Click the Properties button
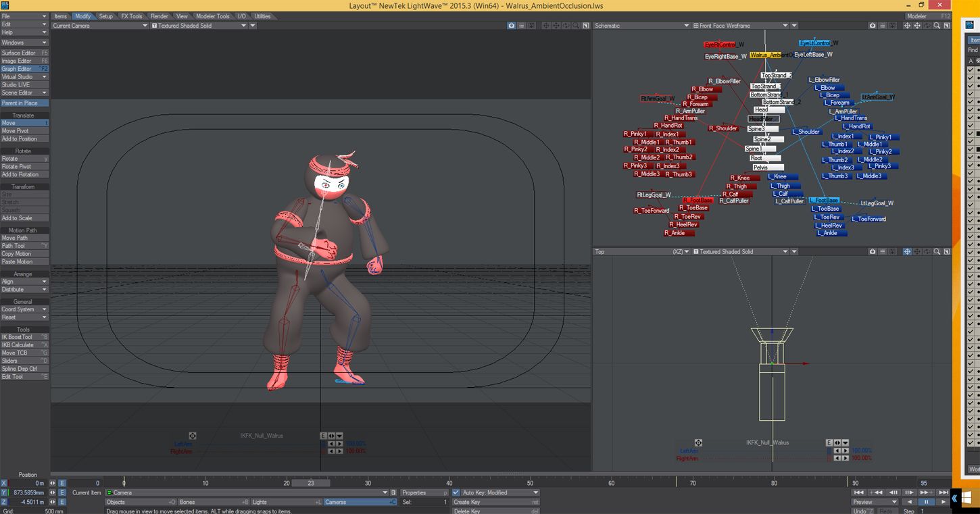This screenshot has width=980, height=514. coord(424,492)
